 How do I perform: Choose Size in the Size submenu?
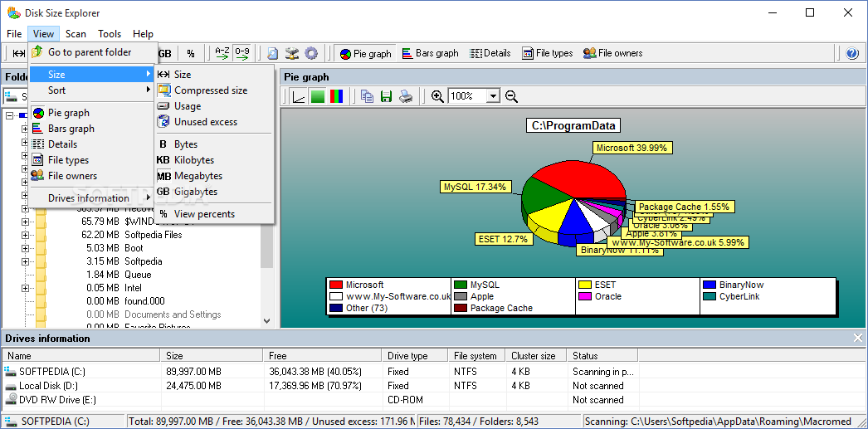click(x=213, y=74)
